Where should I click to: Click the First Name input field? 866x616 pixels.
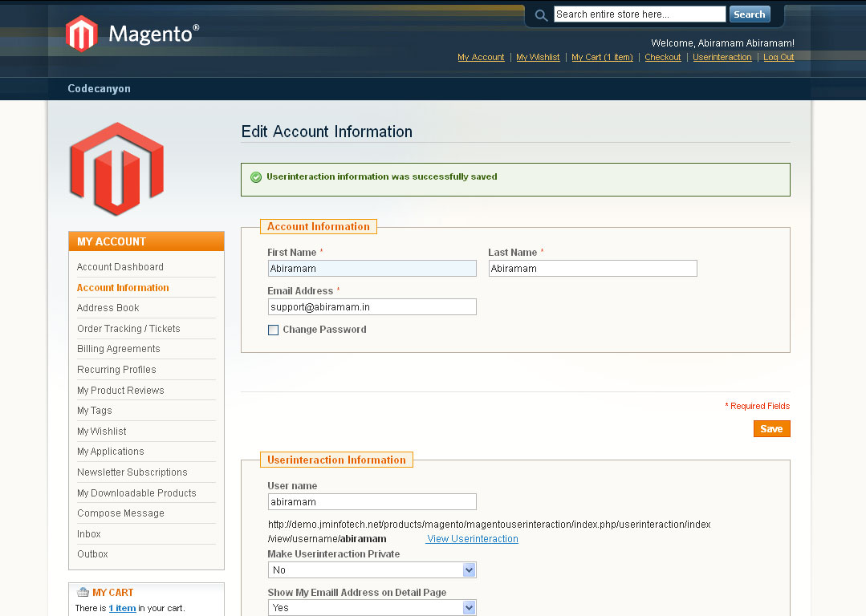pyautogui.click(x=372, y=269)
